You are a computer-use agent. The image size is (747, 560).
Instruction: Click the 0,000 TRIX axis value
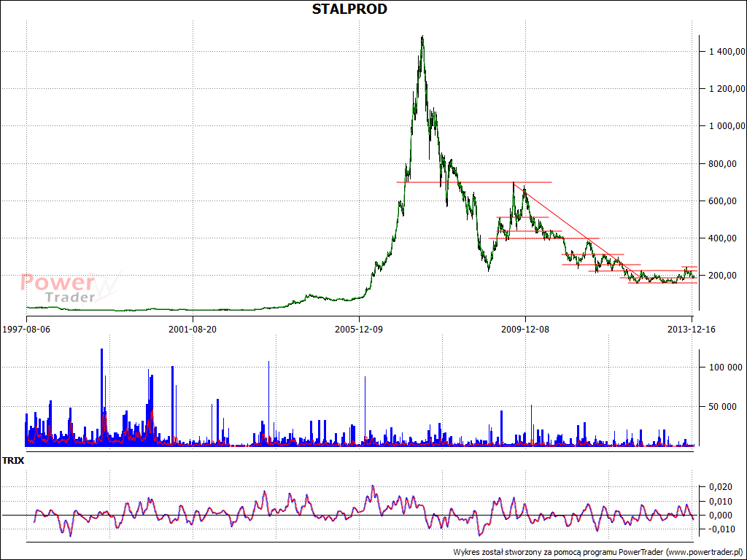721,516
